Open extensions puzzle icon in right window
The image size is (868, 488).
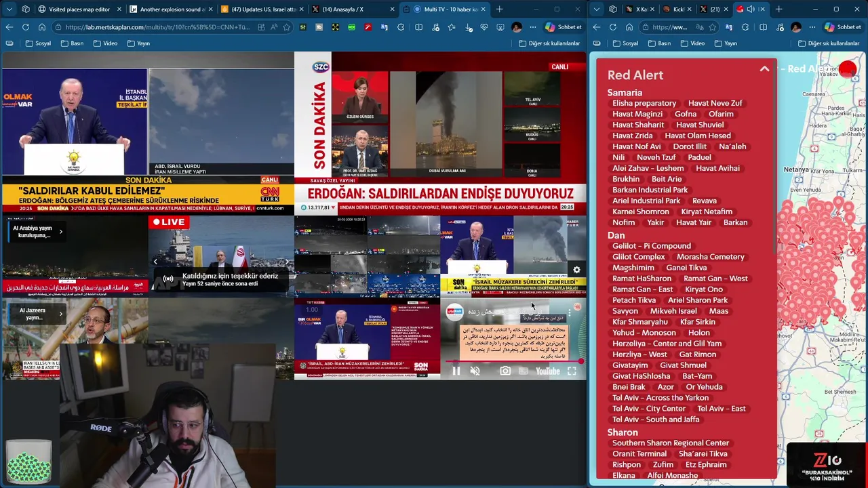pyautogui.click(x=745, y=27)
